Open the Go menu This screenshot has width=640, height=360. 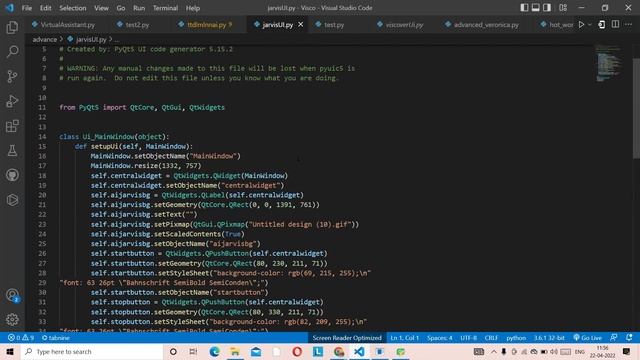click(121, 8)
